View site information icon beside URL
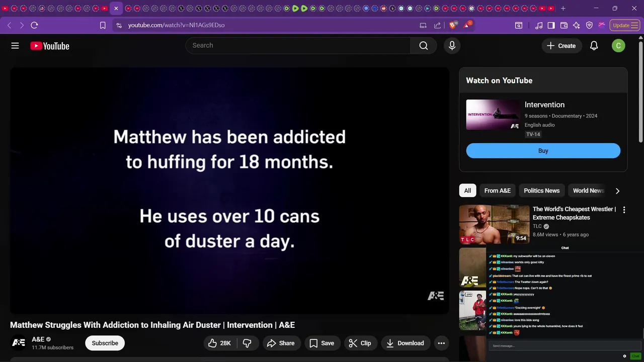 (119, 25)
